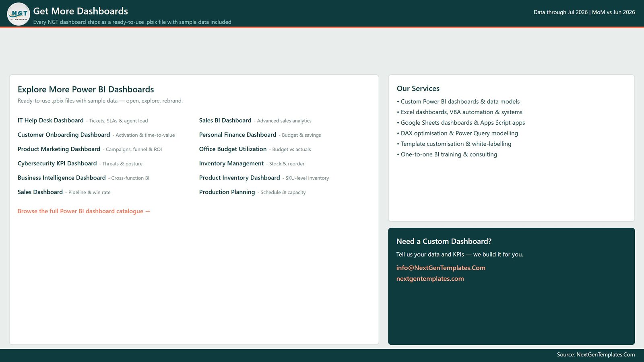Image resolution: width=644 pixels, height=362 pixels.
Task: Open the Personal Finance Dashboard link
Action: [x=237, y=135]
